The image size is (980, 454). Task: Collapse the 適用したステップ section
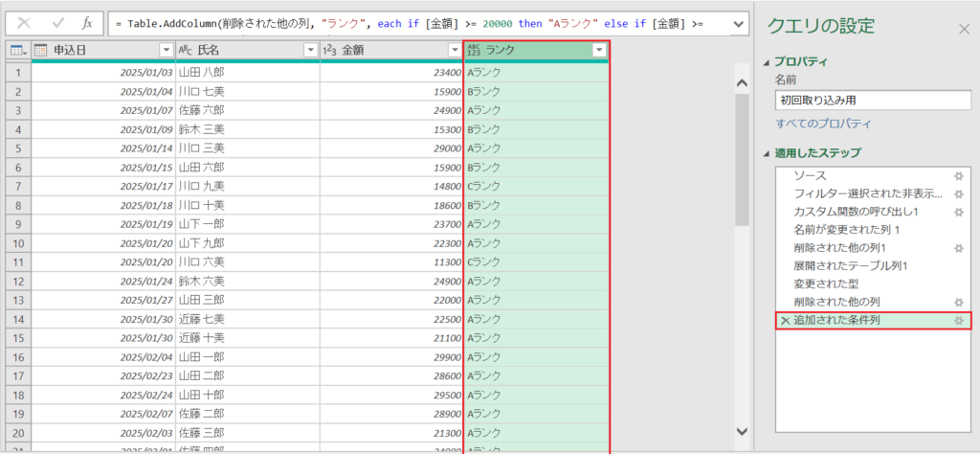(768, 152)
